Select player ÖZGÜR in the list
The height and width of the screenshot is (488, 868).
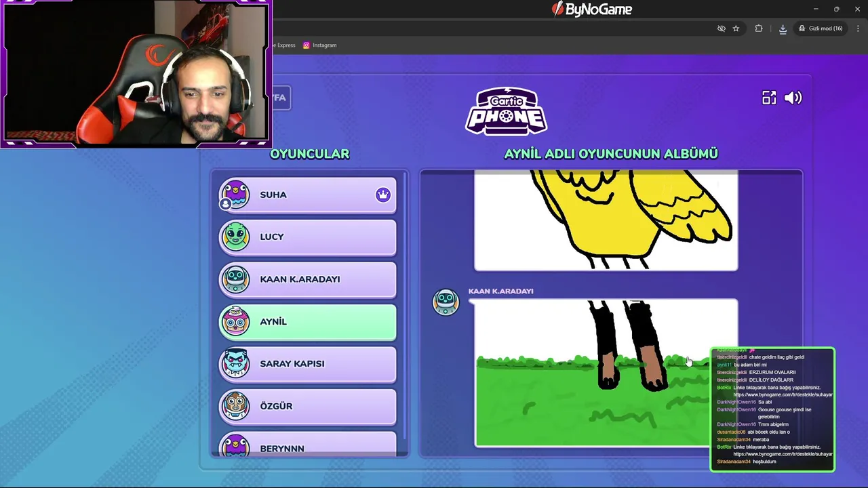pyautogui.click(x=307, y=406)
